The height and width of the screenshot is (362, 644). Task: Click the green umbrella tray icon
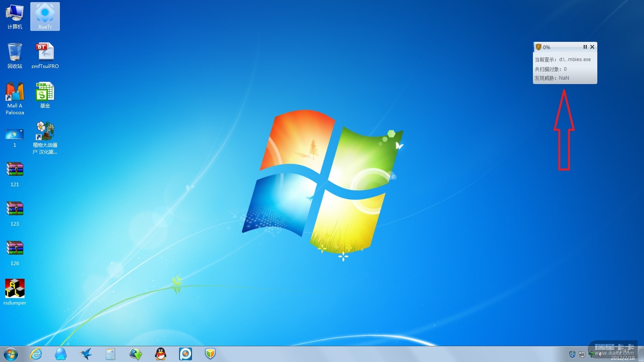(591, 354)
